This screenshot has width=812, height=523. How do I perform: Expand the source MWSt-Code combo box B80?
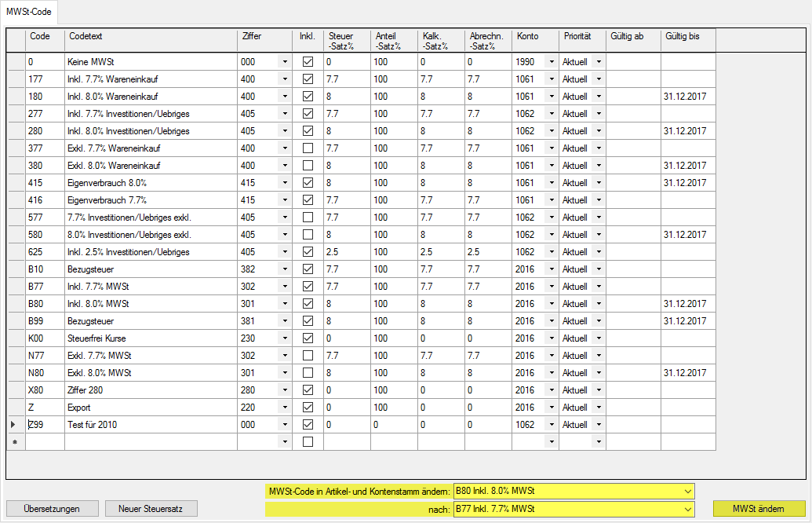(x=688, y=491)
